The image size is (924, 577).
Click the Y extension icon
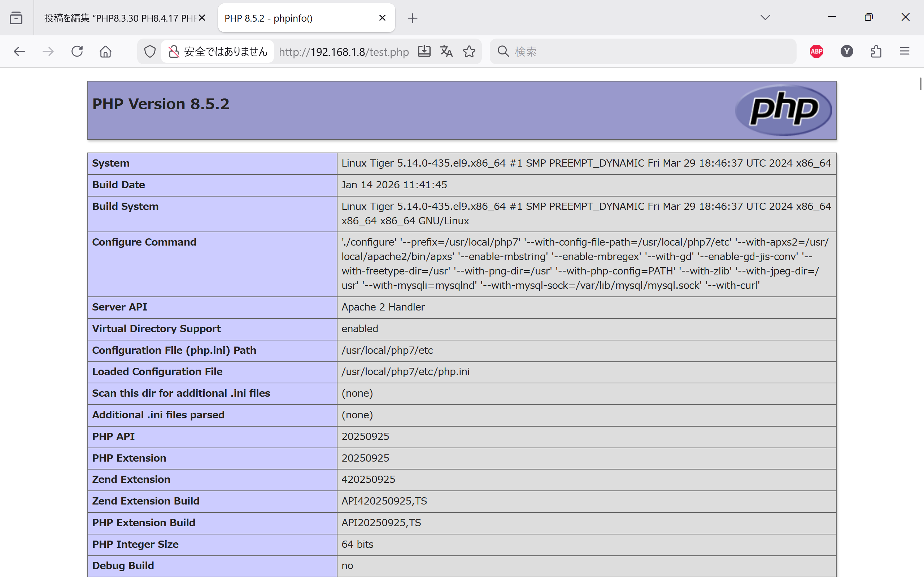(846, 52)
